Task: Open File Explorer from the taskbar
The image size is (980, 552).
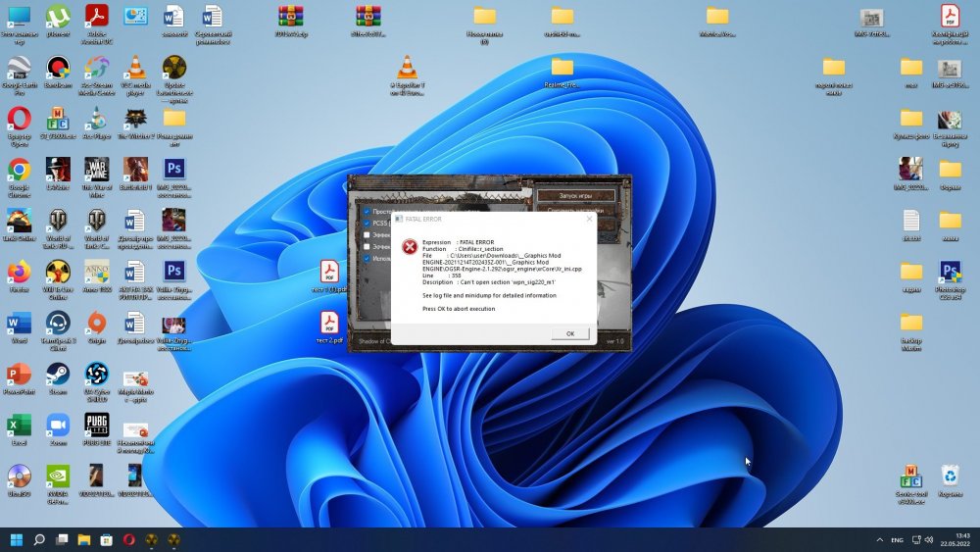Action: (85, 540)
